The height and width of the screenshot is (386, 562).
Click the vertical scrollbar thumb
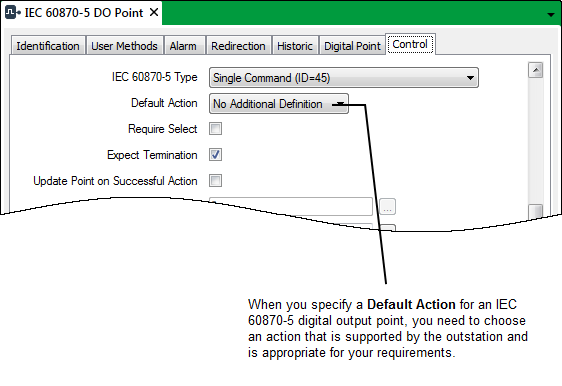(536, 211)
